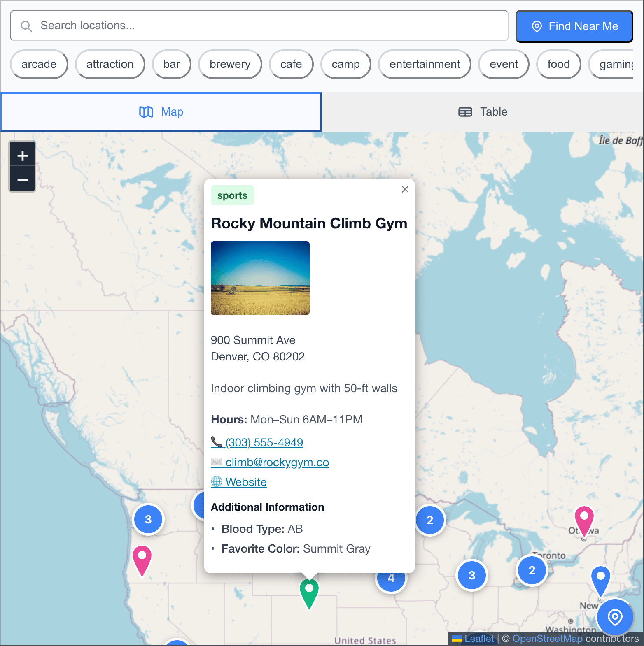Select the Map tab
The width and height of the screenshot is (644, 646).
coord(161,112)
